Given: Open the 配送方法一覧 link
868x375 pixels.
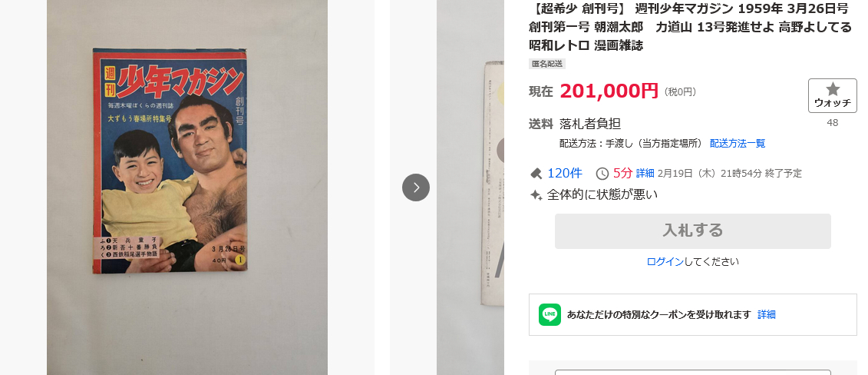Looking at the screenshot, I should click(738, 144).
